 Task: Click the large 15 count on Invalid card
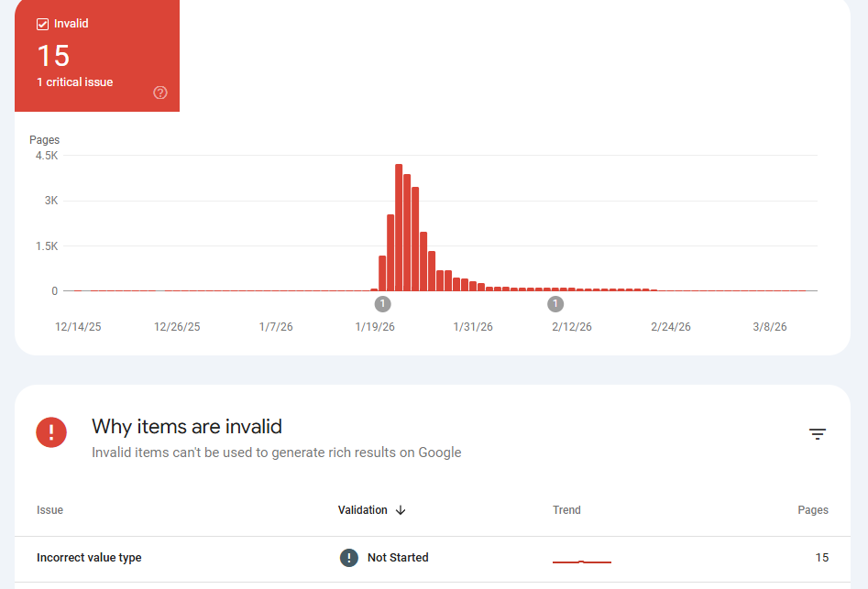pos(53,56)
